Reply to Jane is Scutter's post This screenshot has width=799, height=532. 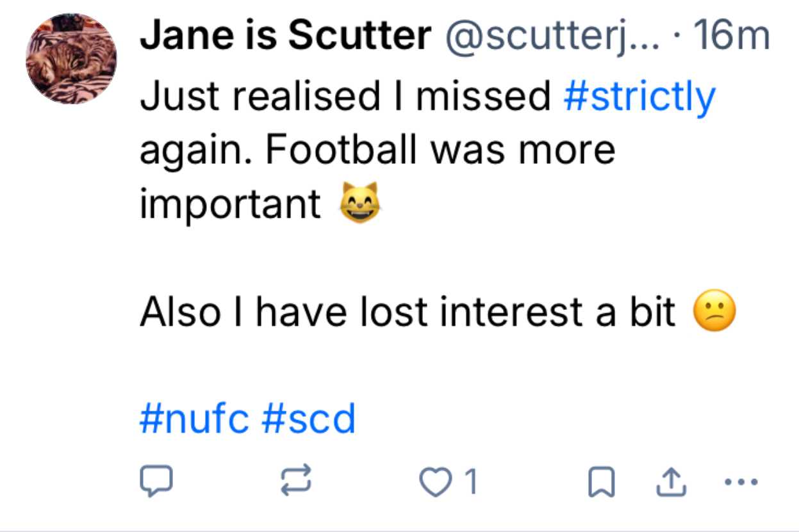(156, 482)
